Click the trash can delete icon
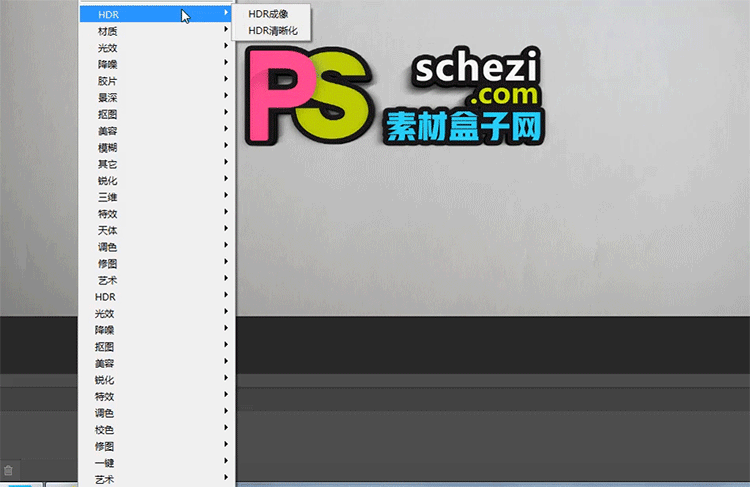 pos(8,470)
